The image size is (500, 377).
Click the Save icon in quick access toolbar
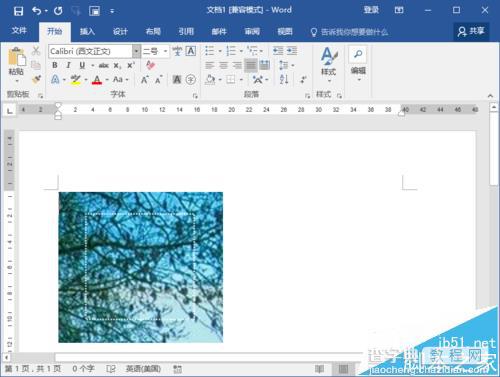(x=18, y=11)
